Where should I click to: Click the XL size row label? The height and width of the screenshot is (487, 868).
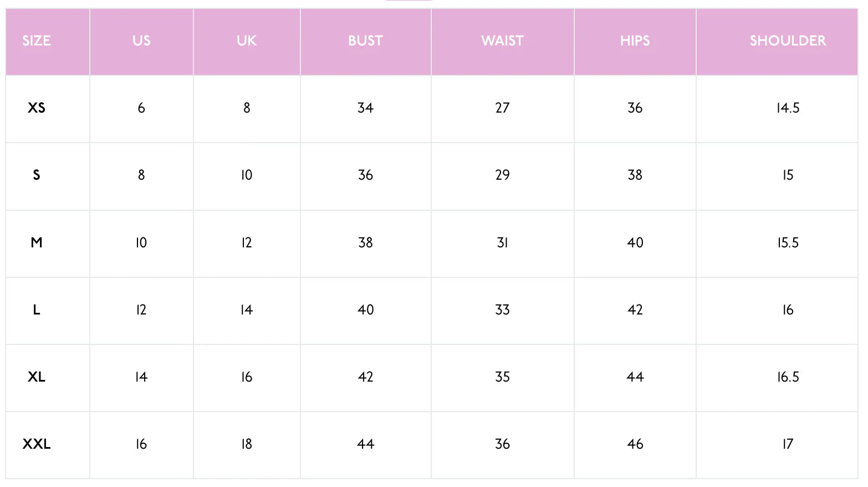(x=37, y=377)
